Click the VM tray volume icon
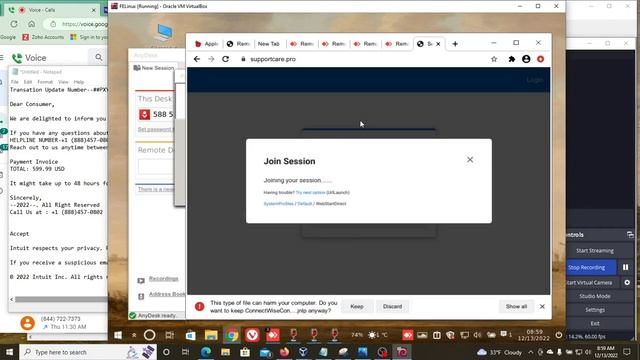Image resolution: width=640 pixels, height=360 pixels. coord(477,335)
